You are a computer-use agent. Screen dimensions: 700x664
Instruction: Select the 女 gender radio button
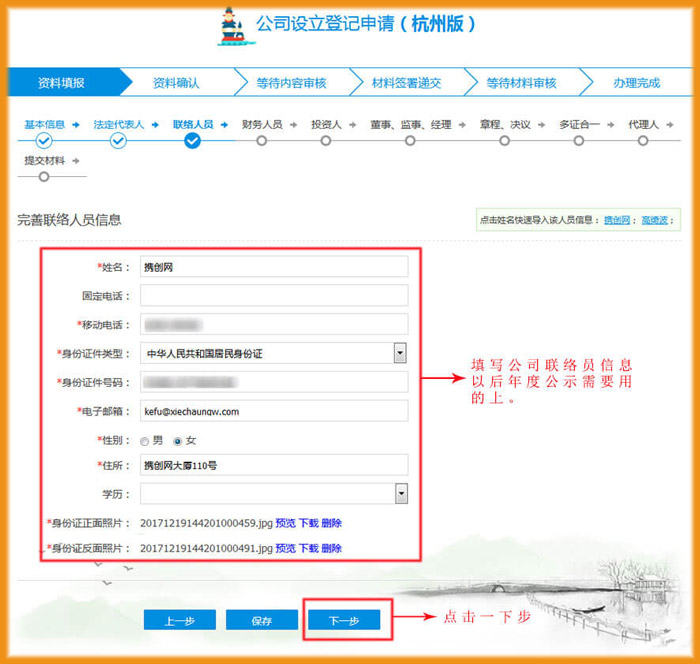(178, 441)
